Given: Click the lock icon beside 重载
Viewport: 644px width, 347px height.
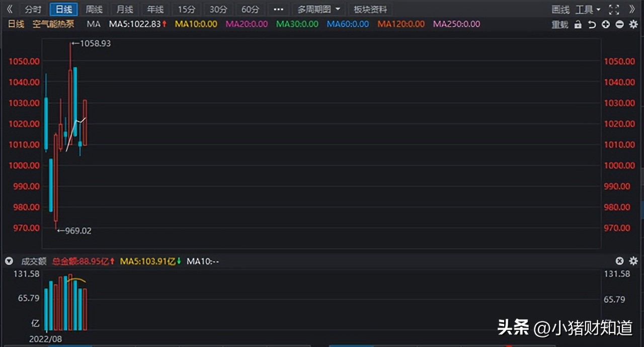Looking at the screenshot, I should pos(578,24).
